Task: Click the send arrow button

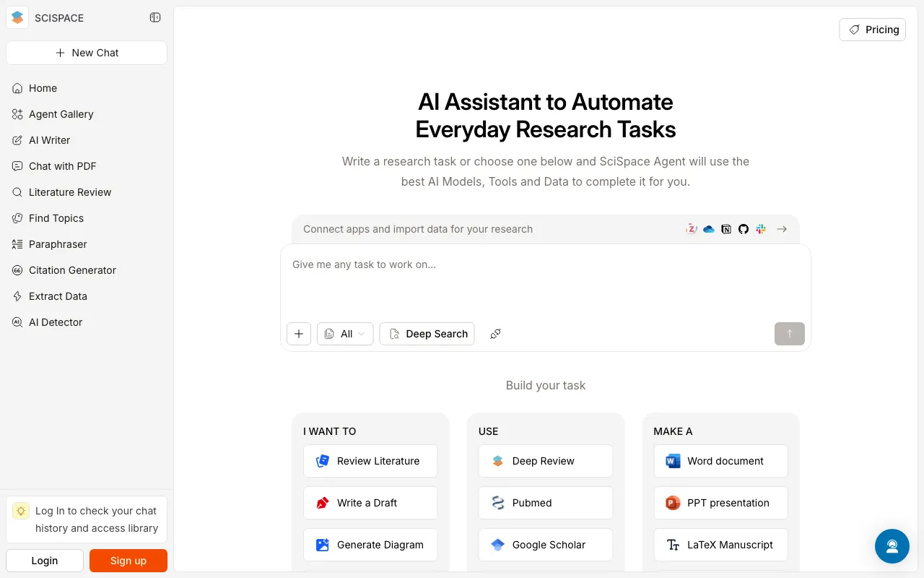Action: 790,334
